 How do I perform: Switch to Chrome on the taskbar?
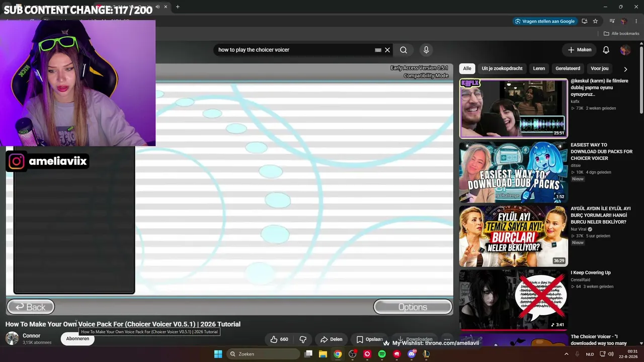(338, 354)
